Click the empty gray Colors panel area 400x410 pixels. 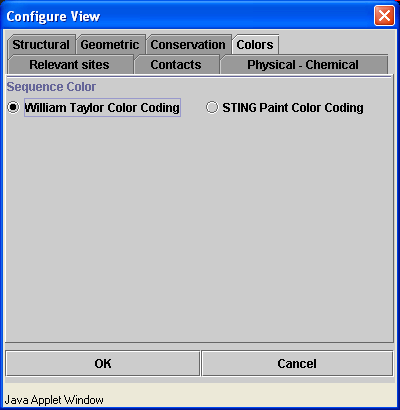(x=199, y=227)
